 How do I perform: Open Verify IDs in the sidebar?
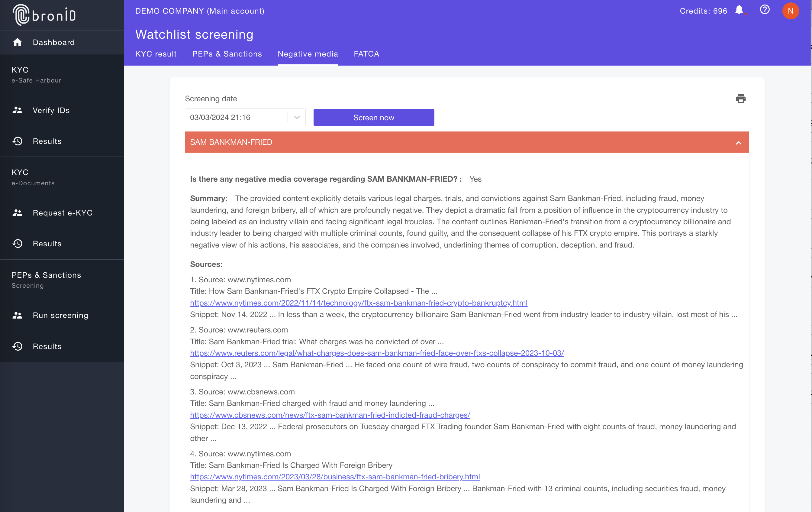point(51,110)
